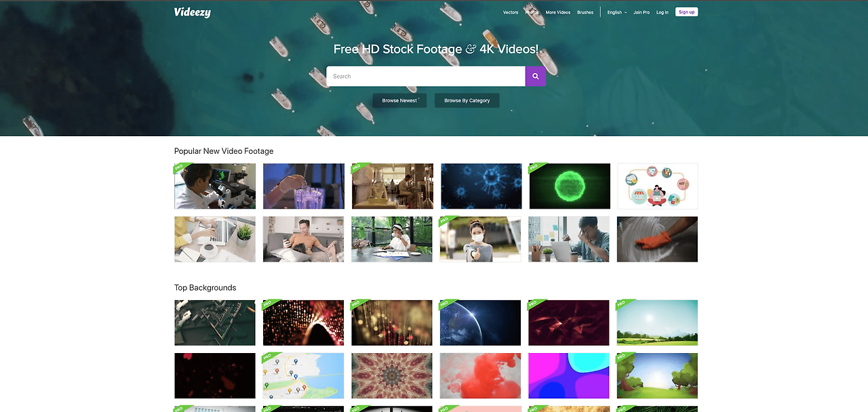Open the restaurant interior video thumbnail
The width and height of the screenshot is (868, 412).
392,186
